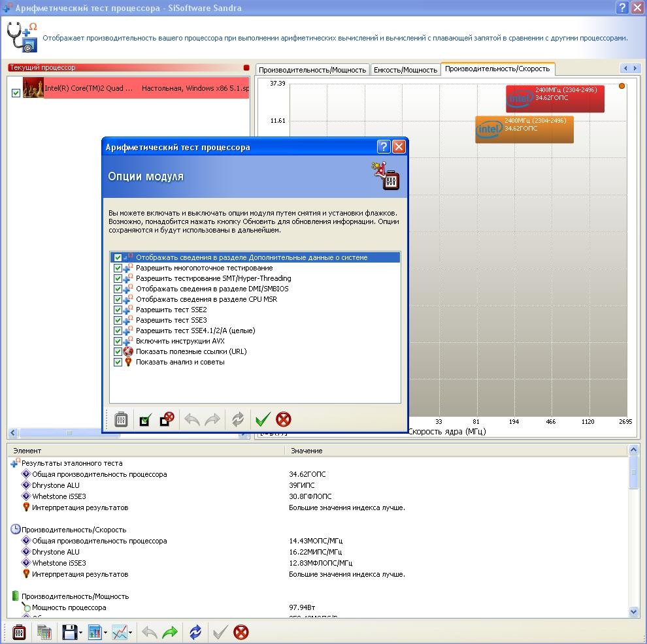Click the bar chart view icon in the main toolbar

coord(95,632)
